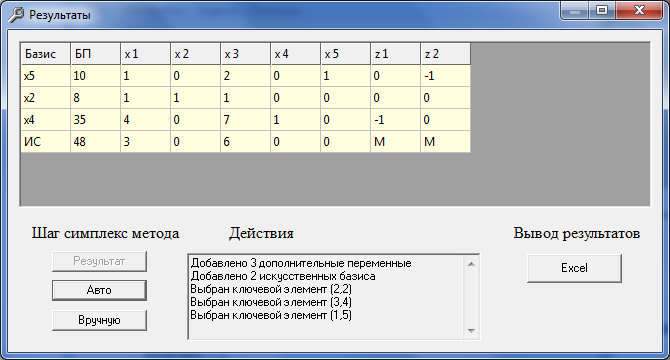Click -1 cell in the x5 row
Viewport: 670px width, 360px height.
click(445, 76)
